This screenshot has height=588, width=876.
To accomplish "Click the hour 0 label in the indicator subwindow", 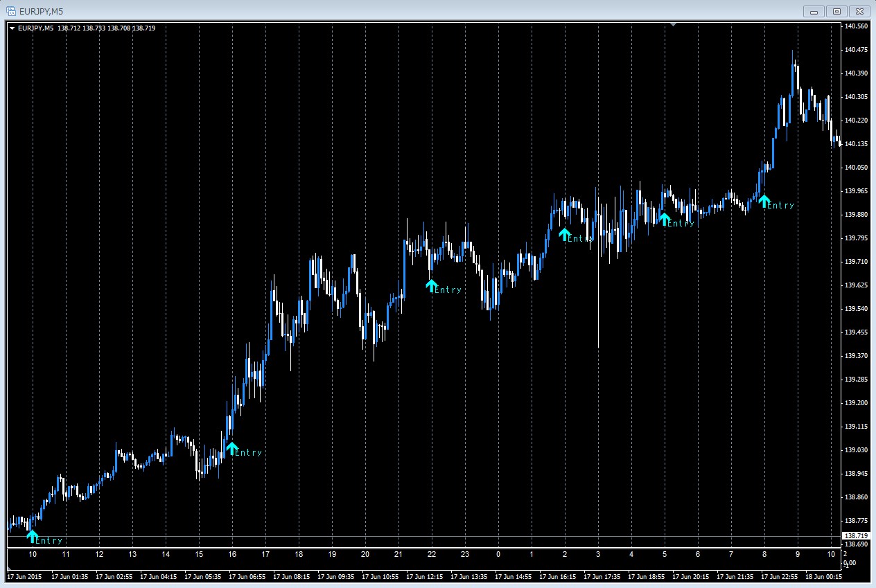I will click(498, 555).
